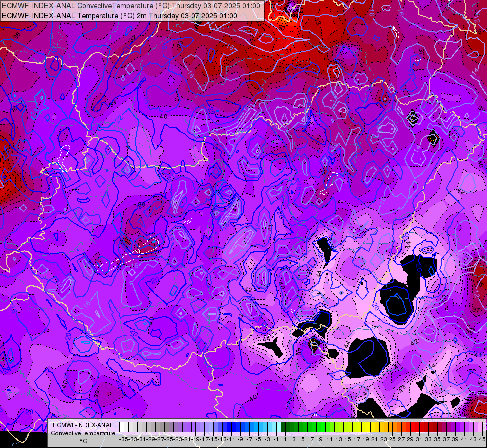The width and height of the screenshot is (487, 448).
Task: Click the 38 isotherm label near left edge
Action: (13, 109)
